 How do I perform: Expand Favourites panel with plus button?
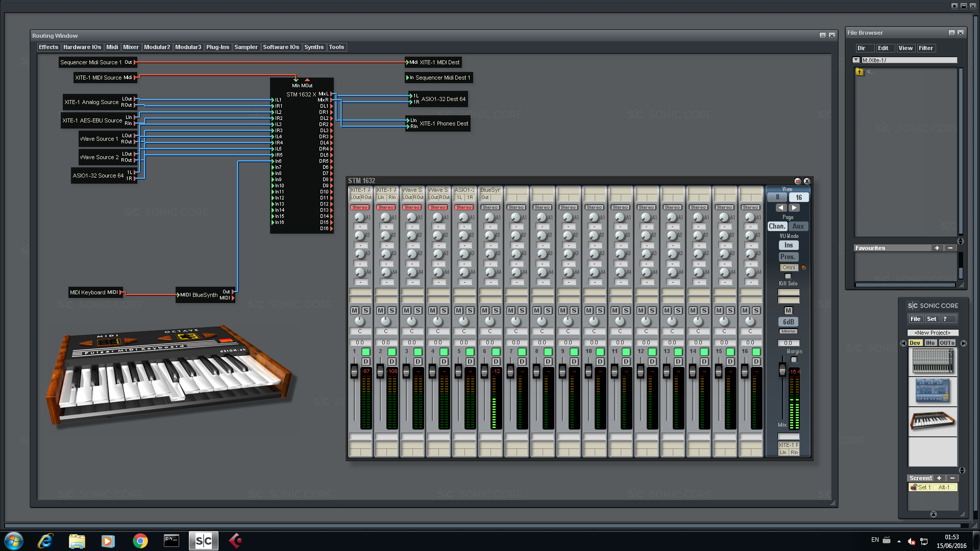tap(936, 247)
